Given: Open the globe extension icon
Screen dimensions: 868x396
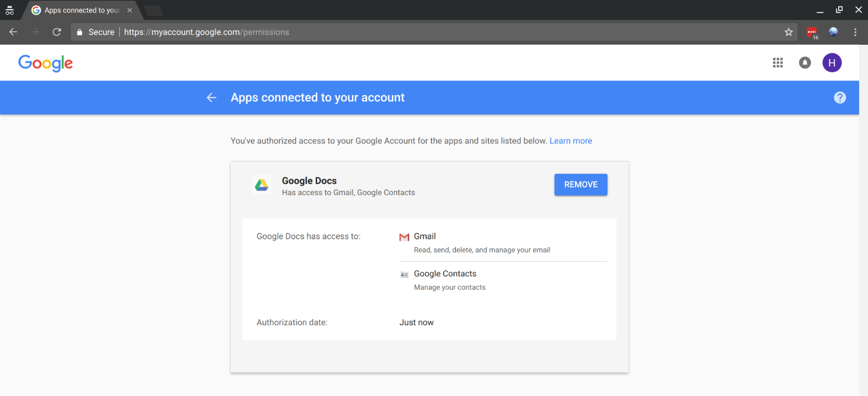Looking at the screenshot, I should tap(833, 32).
